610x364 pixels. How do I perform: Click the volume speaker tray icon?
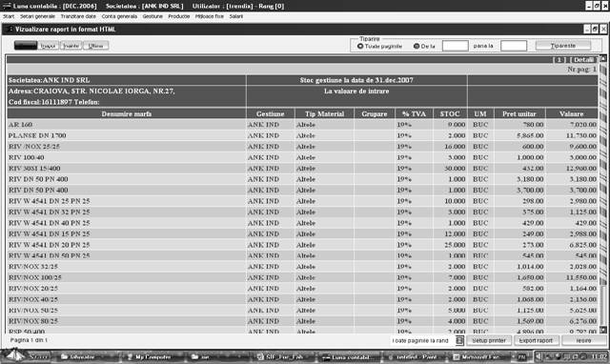tap(539, 356)
